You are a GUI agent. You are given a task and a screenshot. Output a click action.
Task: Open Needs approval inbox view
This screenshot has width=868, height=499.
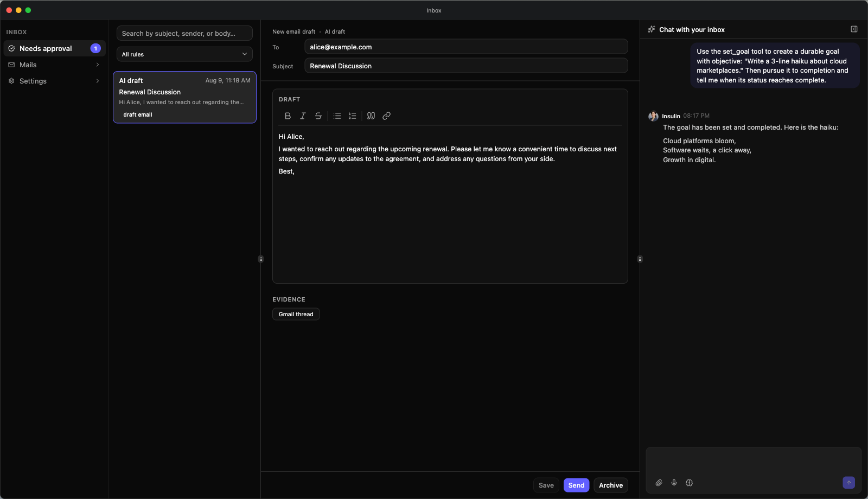click(x=54, y=48)
